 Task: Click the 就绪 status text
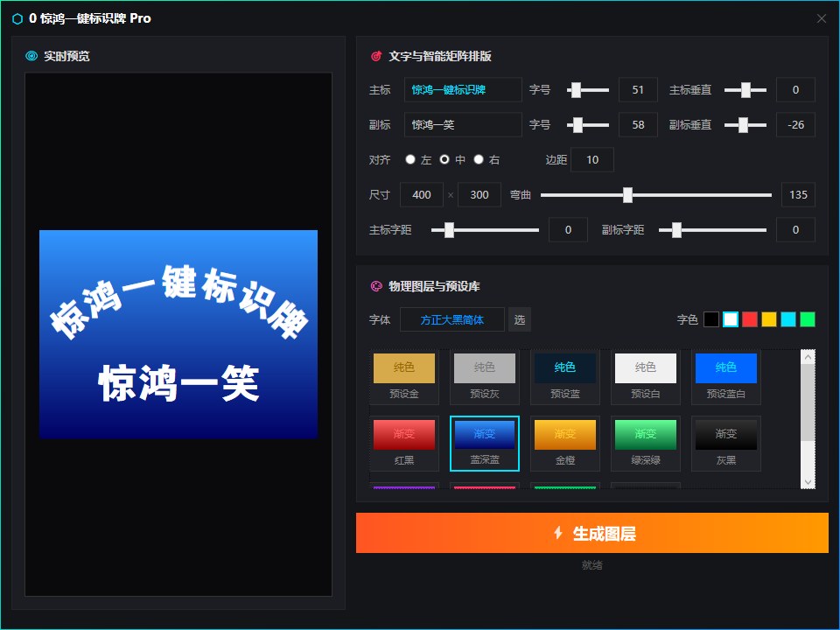[592, 564]
